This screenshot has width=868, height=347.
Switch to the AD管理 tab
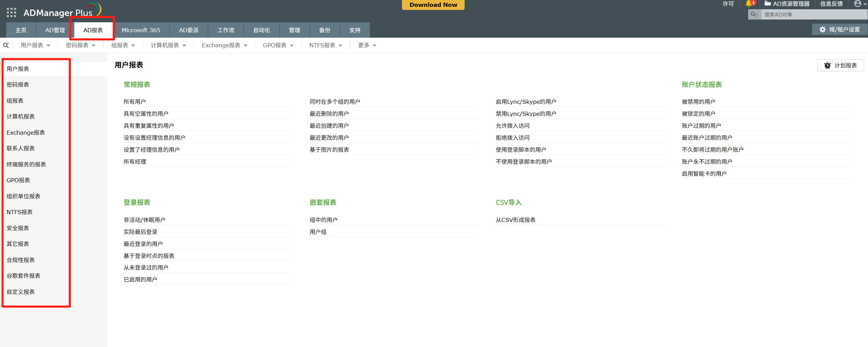click(x=55, y=30)
